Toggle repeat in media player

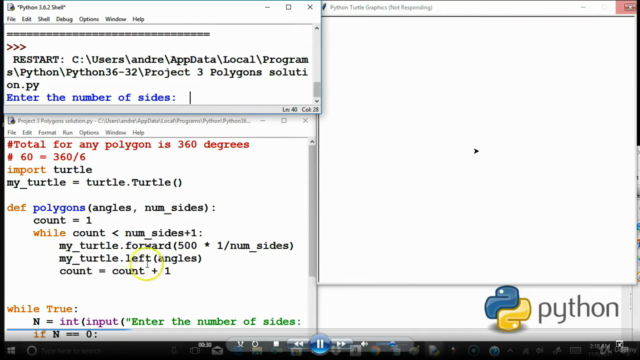[255, 344]
